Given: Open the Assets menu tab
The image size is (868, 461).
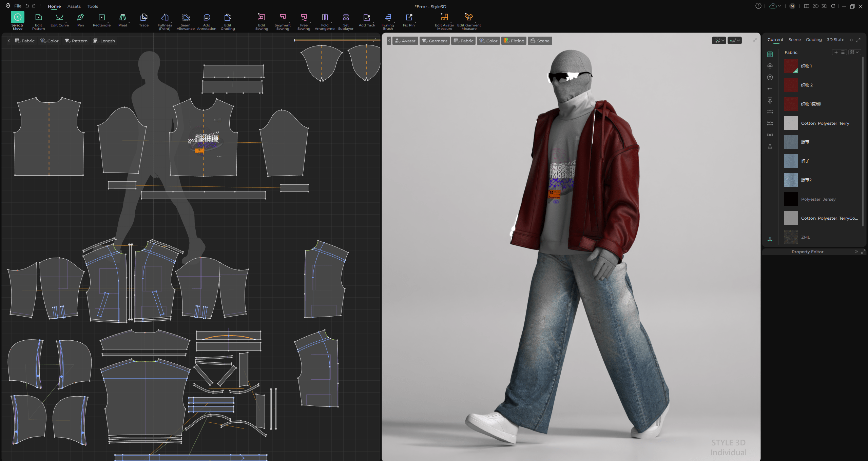Looking at the screenshot, I should [74, 6].
